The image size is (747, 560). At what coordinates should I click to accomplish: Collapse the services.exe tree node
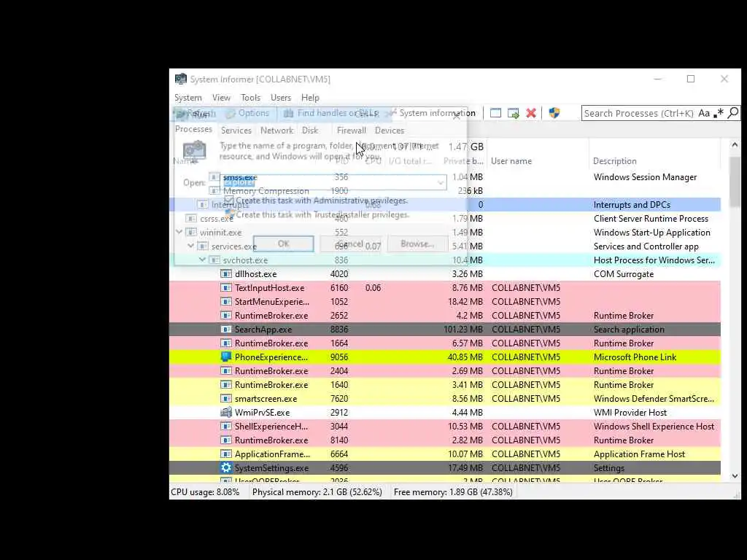click(x=190, y=246)
